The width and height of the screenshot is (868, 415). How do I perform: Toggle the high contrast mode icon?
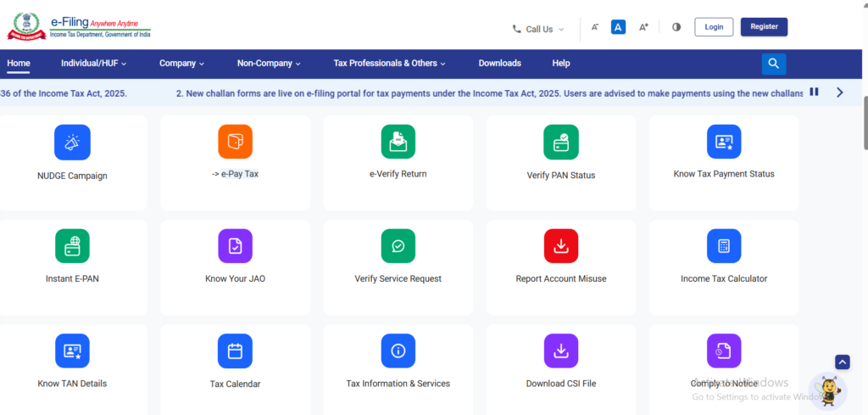(676, 27)
